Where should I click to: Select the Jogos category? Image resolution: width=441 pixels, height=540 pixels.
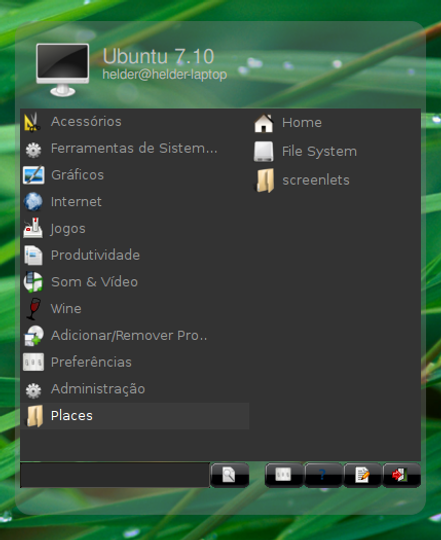pyautogui.click(x=135, y=228)
